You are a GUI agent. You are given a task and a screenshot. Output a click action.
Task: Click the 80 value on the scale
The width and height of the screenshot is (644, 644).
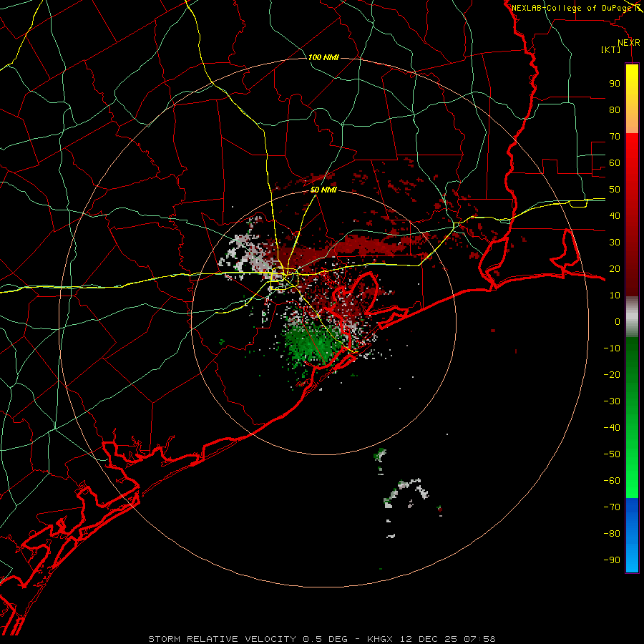pyautogui.click(x=615, y=109)
